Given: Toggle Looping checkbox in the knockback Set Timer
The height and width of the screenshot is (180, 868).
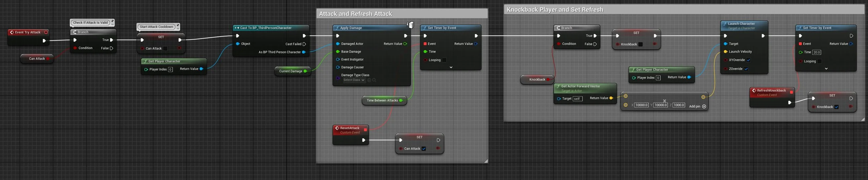Looking at the screenshot, I should pos(819,62).
